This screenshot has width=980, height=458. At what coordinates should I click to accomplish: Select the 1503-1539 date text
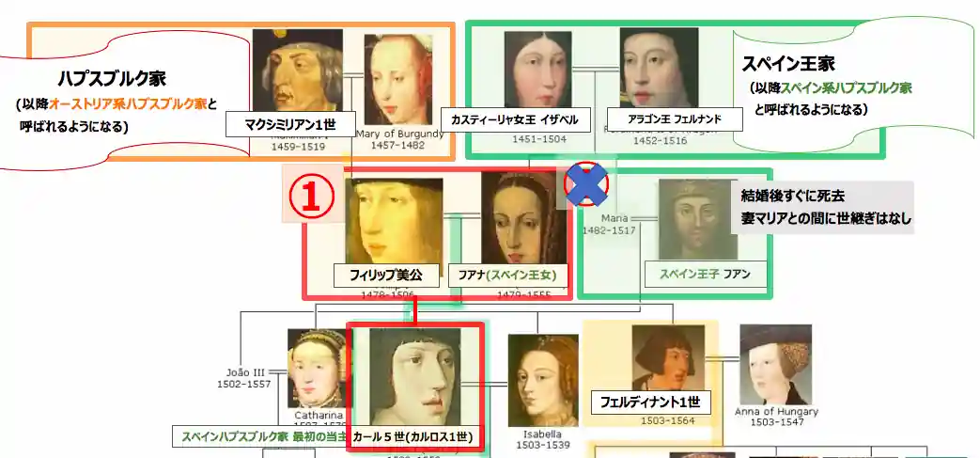(x=543, y=446)
